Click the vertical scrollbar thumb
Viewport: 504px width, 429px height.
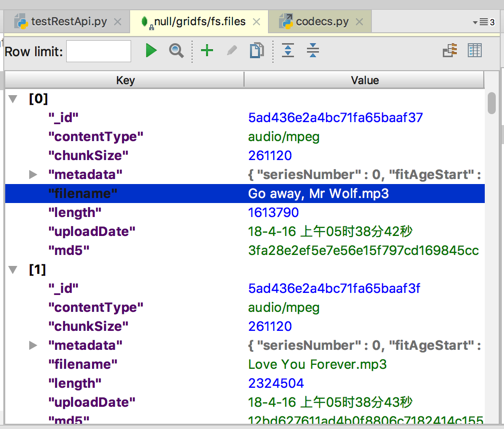tap(492, 103)
